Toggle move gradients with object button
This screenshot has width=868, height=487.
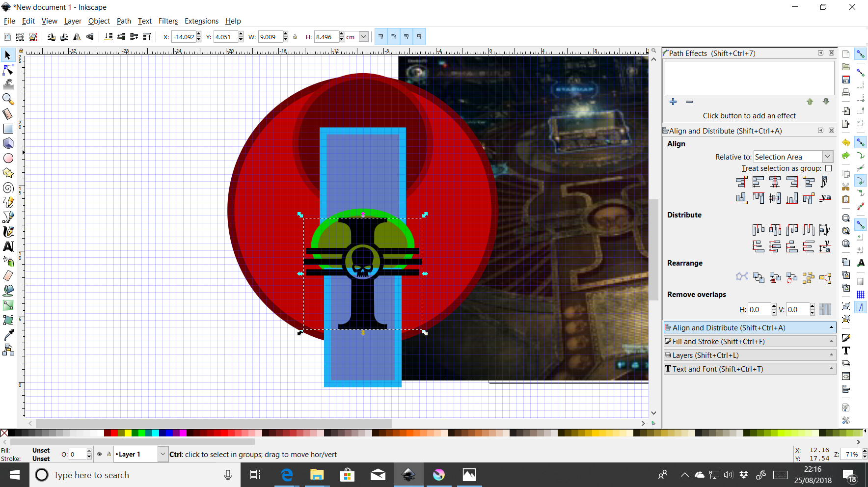tap(406, 37)
